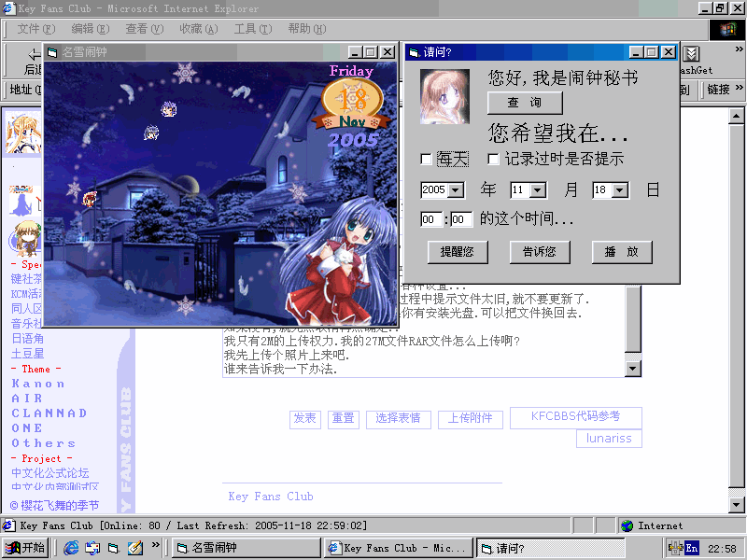Open 中文化公式论坛 sidebar link
Image resolution: width=747 pixels, height=560 pixels.
[50, 473]
